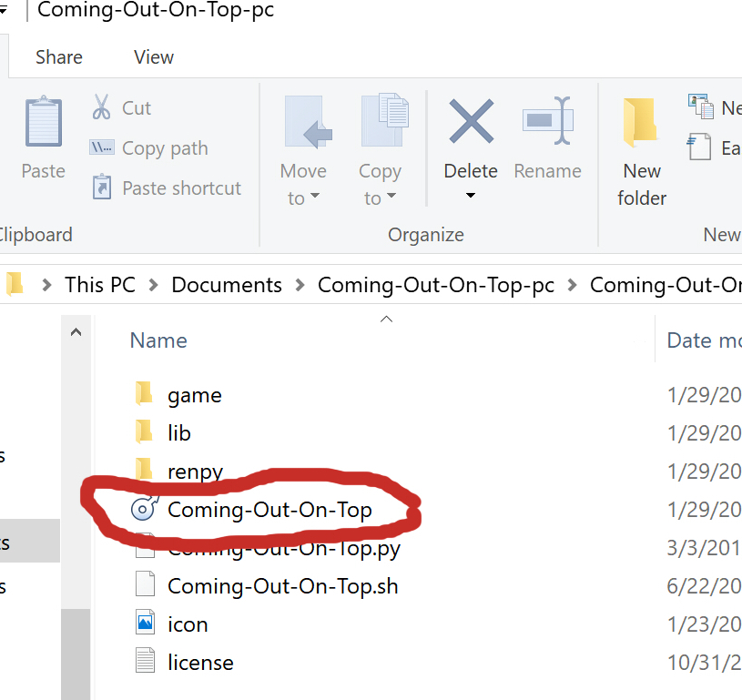Open the Move to dropdown
742x700 pixels.
(x=303, y=185)
